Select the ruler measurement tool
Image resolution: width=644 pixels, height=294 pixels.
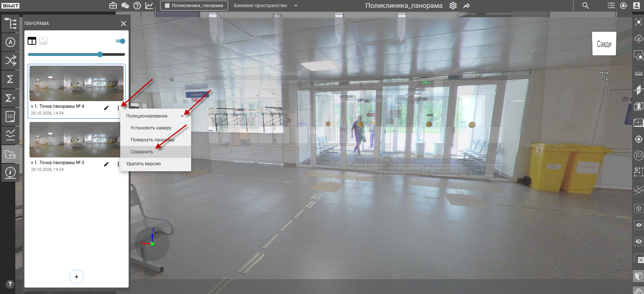coord(639,73)
